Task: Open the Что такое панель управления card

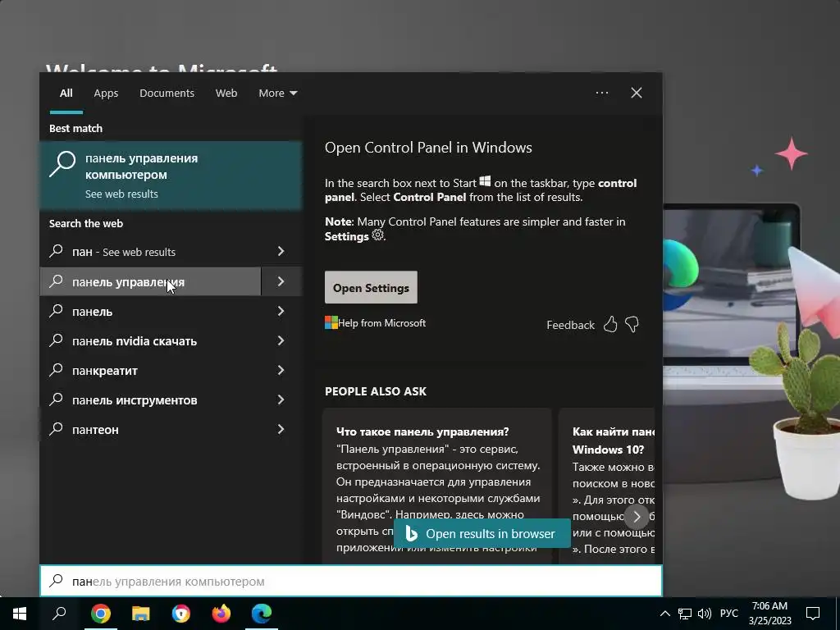Action: click(x=437, y=486)
